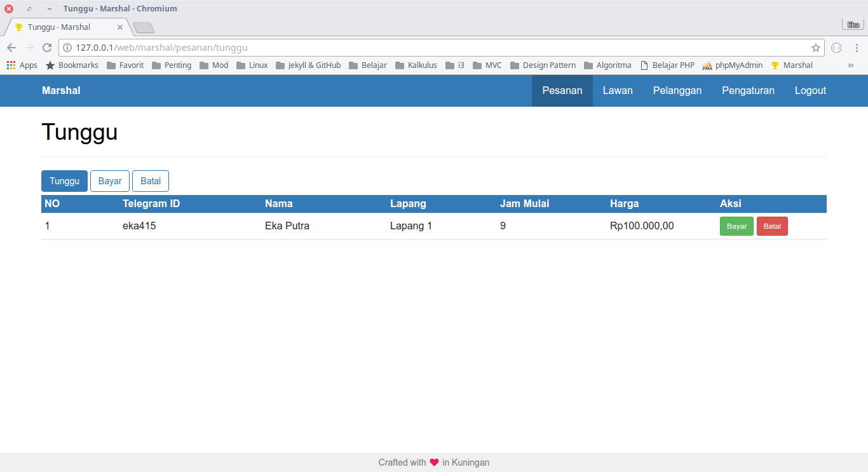Viewport: 868px width, 472px height.
Task: Open the Design Pattern bookmark folder
Action: 543,65
